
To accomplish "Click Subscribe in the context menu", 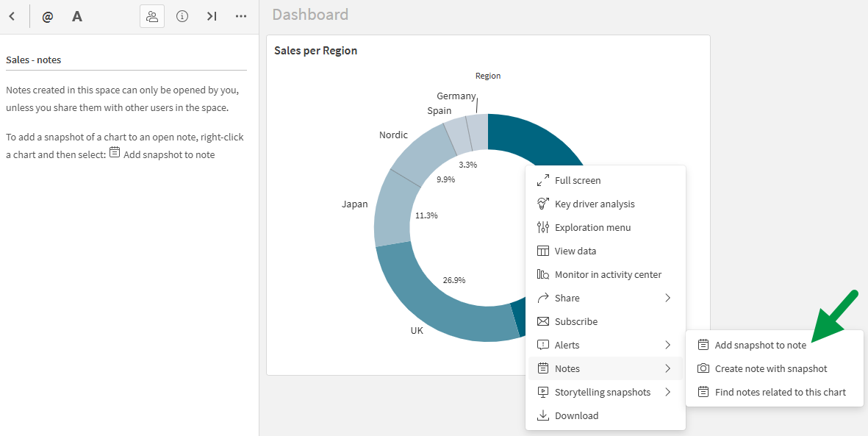I will coord(575,321).
